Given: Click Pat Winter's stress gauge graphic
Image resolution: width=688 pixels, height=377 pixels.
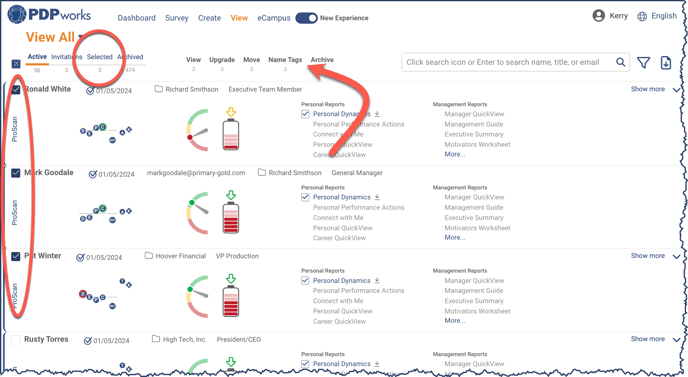Looking at the screenshot, I should click(197, 296).
